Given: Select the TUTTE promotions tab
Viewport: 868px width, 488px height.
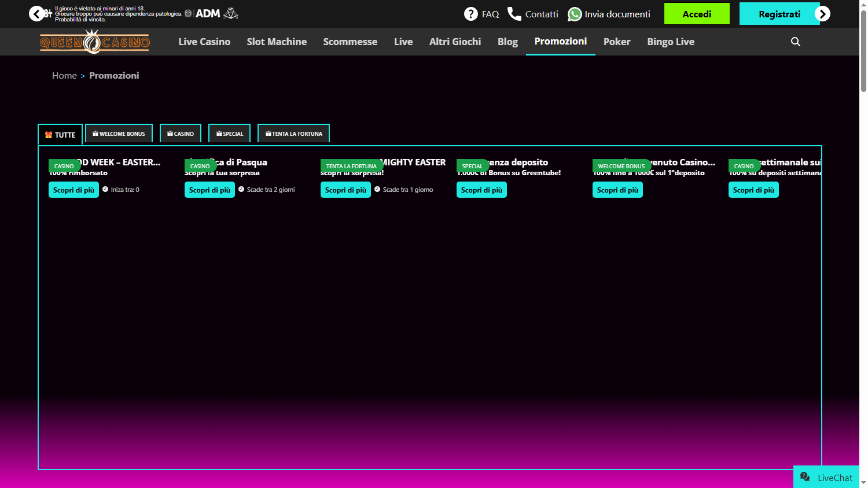Looking at the screenshot, I should [60, 134].
